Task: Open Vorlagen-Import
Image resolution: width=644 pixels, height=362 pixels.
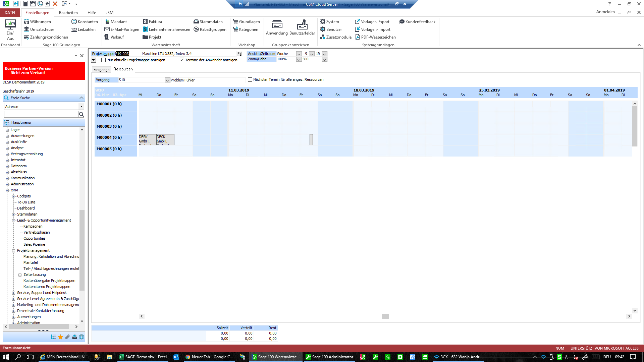Action: pos(372,29)
